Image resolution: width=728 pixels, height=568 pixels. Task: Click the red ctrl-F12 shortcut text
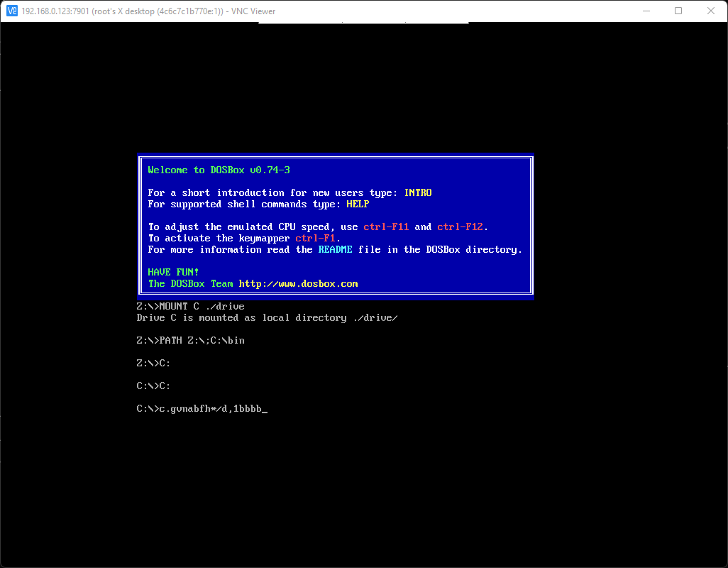[x=461, y=227]
